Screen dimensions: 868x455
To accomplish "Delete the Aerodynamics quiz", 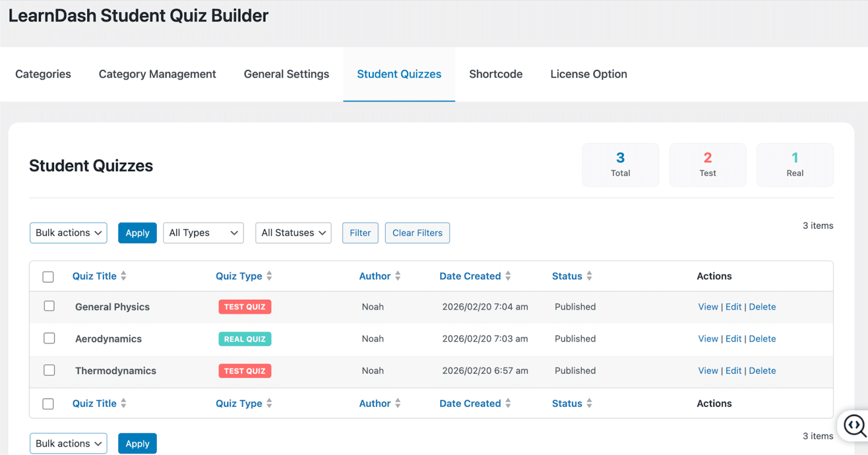I will 762,339.
